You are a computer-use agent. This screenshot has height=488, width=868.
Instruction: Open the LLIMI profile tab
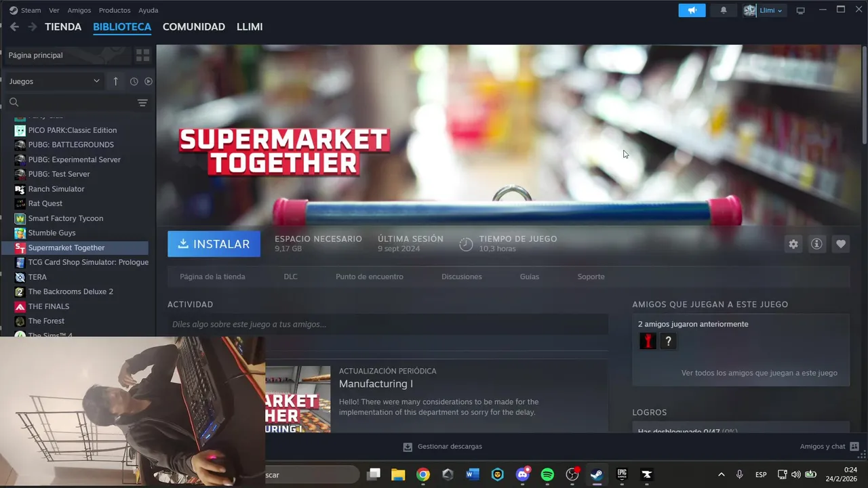[250, 27]
